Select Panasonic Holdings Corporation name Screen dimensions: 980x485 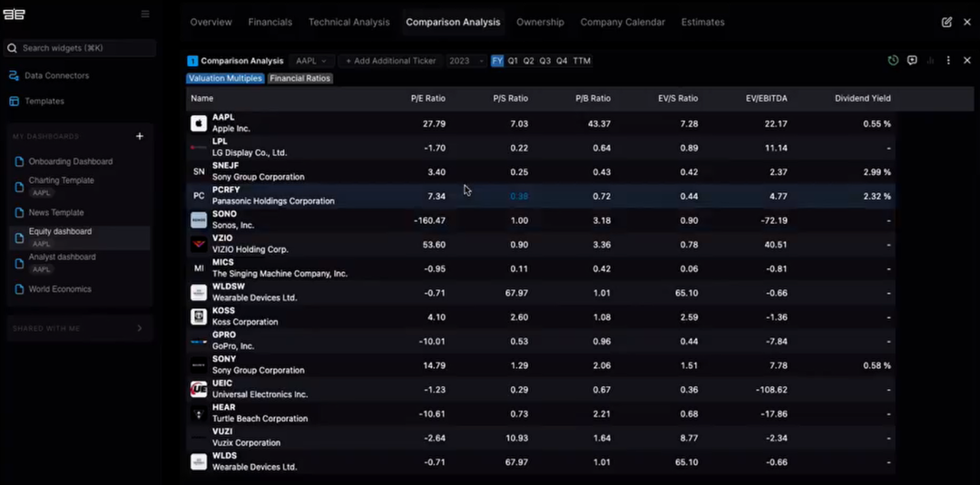pos(273,201)
